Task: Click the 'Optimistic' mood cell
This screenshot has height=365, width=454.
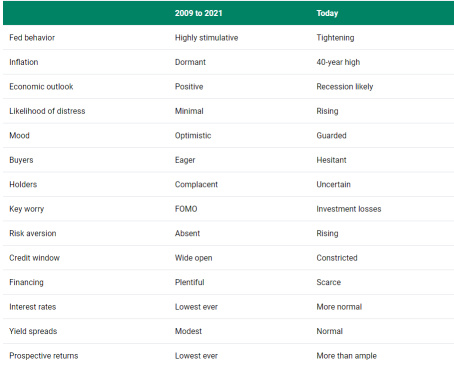Action: pos(193,136)
